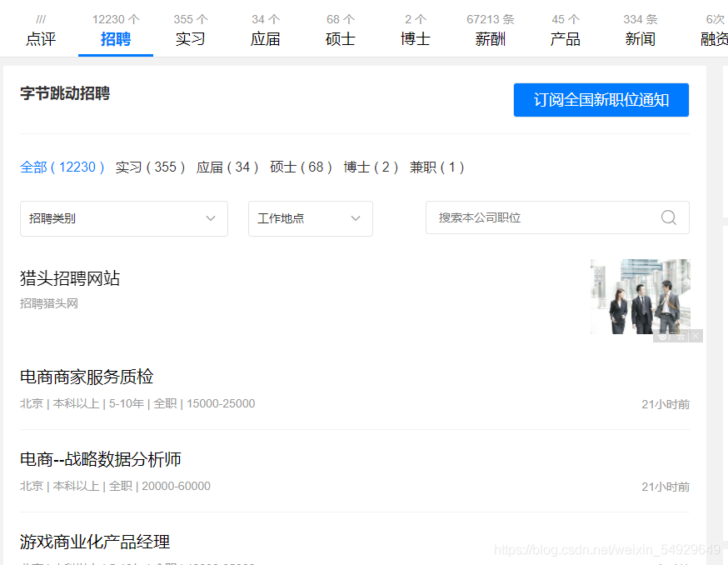Open the 融资 tab
728x565 pixels.
click(714, 31)
